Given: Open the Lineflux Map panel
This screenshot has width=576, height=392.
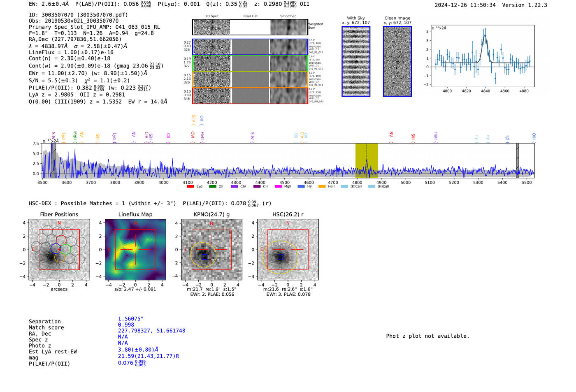Looking at the screenshot, I should [135, 250].
